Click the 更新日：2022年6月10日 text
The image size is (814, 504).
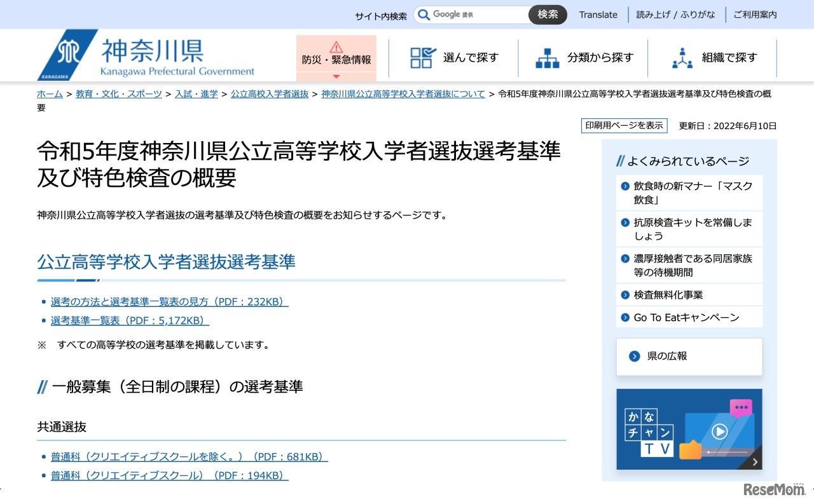(x=728, y=126)
